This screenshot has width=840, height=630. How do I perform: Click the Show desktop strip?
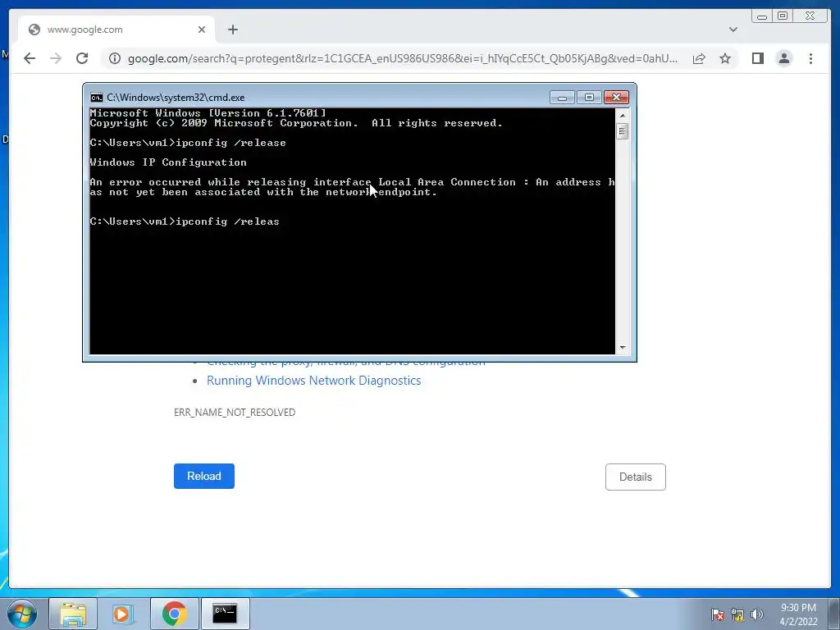[x=834, y=614]
